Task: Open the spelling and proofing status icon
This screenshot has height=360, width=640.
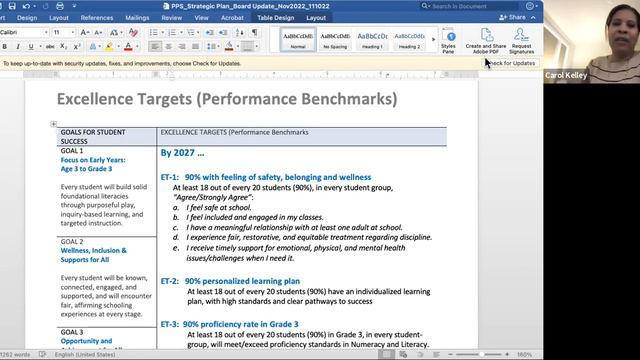Action: tap(42, 355)
